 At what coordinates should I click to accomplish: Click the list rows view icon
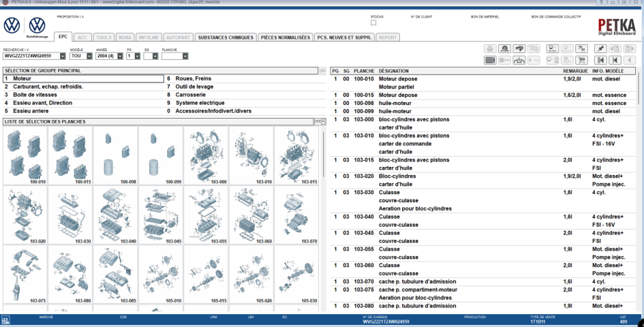point(490,61)
